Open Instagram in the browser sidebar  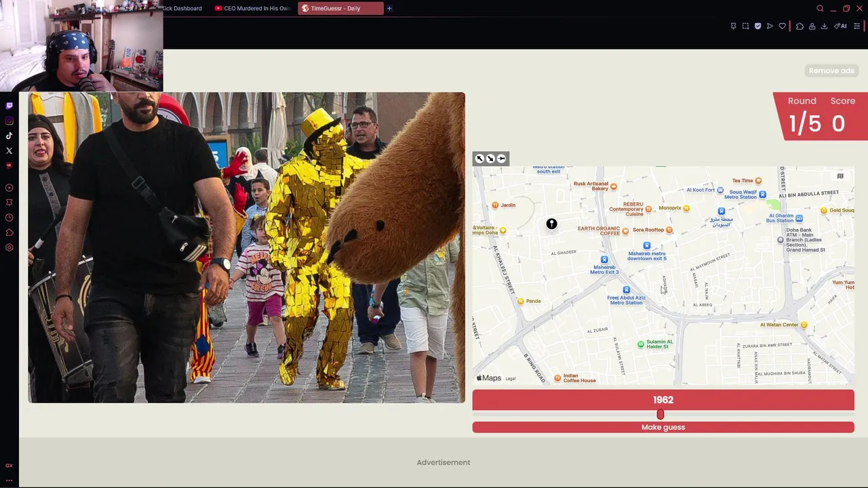(9, 121)
